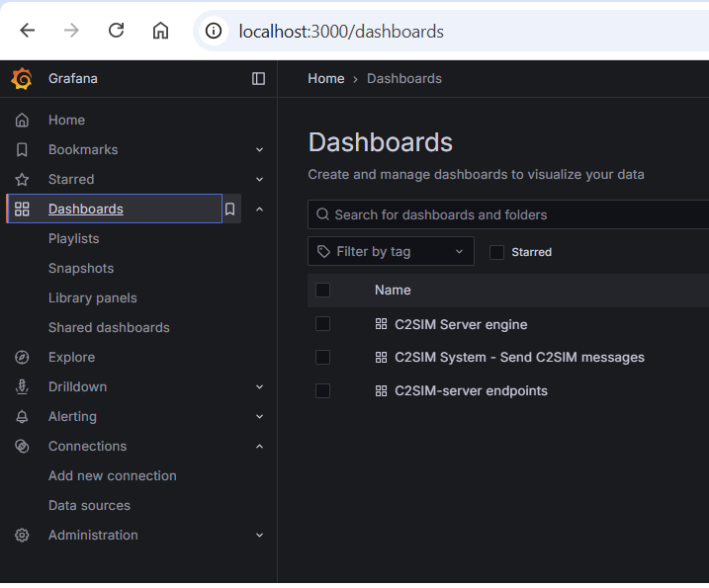Expand the Starred section chevron

(259, 180)
